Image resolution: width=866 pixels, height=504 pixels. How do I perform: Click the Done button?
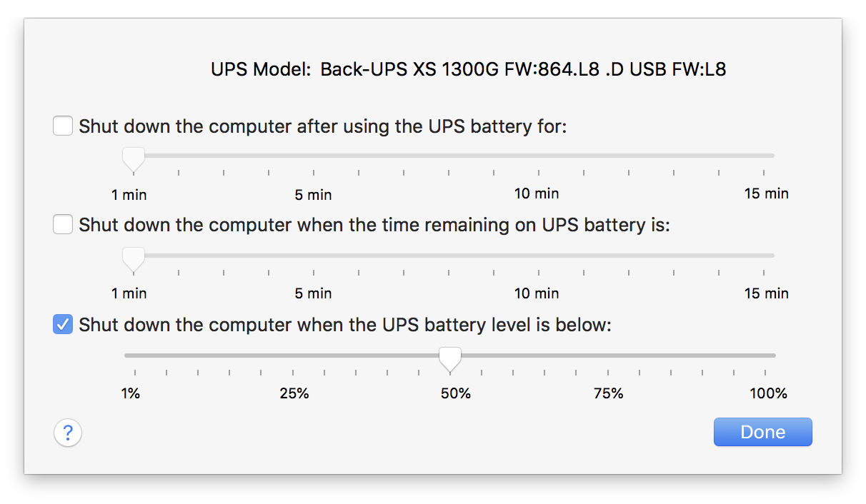(x=762, y=432)
